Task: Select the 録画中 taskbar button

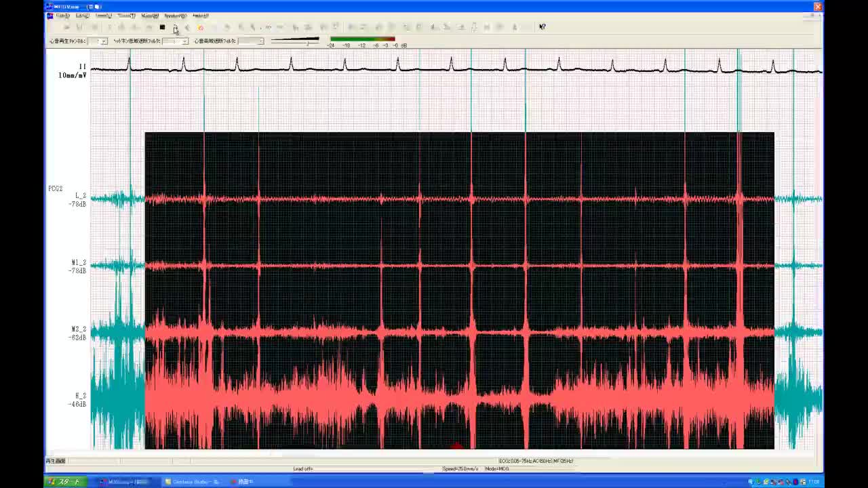Action: coord(243,481)
